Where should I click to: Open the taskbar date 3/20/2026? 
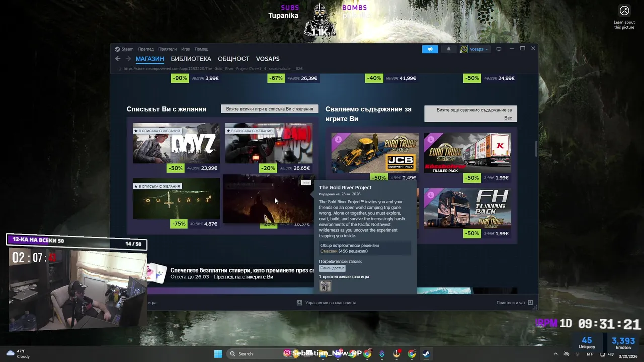point(628,356)
